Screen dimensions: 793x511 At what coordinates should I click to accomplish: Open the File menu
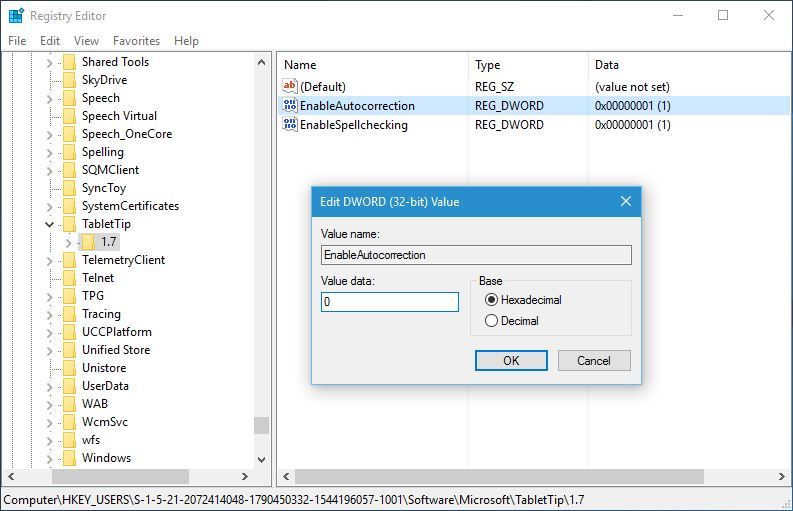[x=17, y=40]
